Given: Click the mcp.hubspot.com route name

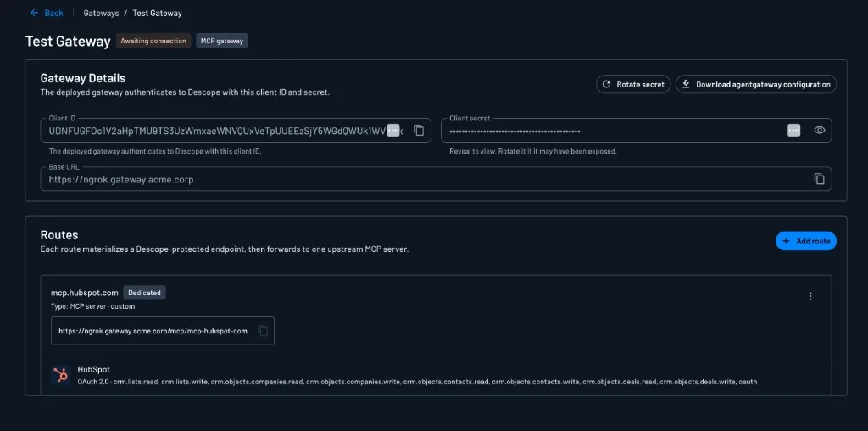Looking at the screenshot, I should [85, 293].
